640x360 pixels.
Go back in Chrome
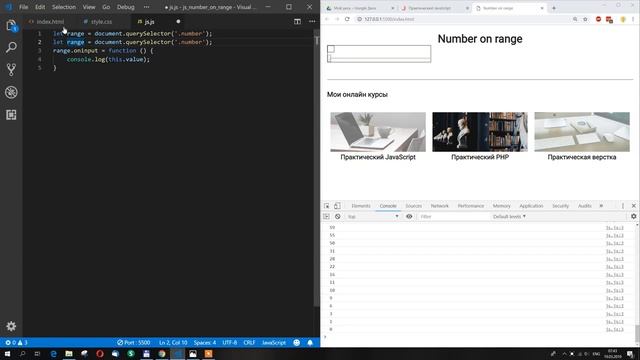click(327, 19)
